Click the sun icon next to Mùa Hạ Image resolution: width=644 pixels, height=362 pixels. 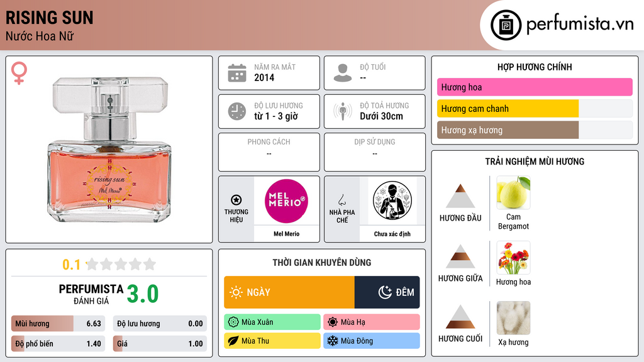[333, 322]
